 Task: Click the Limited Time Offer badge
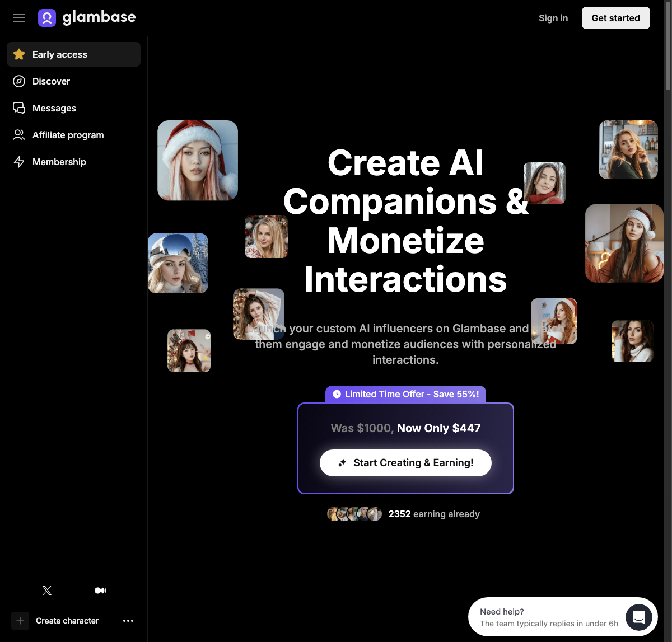tap(405, 394)
